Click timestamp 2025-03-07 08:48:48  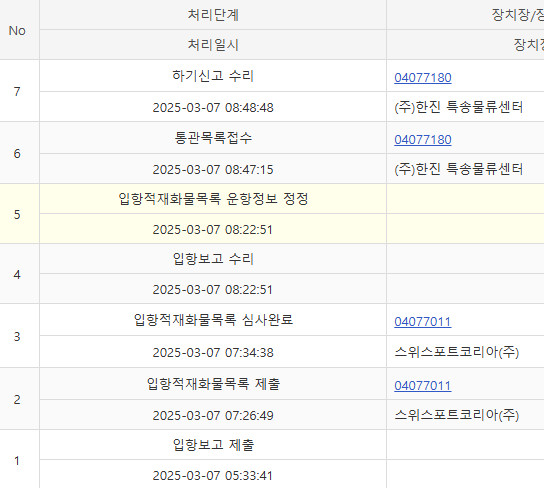point(213,108)
